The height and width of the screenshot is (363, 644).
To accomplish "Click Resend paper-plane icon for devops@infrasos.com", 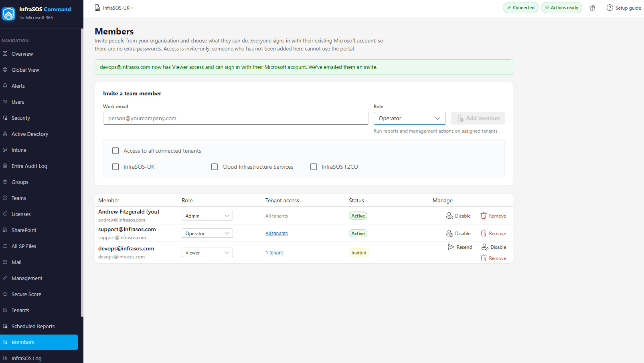I will 451,247.
